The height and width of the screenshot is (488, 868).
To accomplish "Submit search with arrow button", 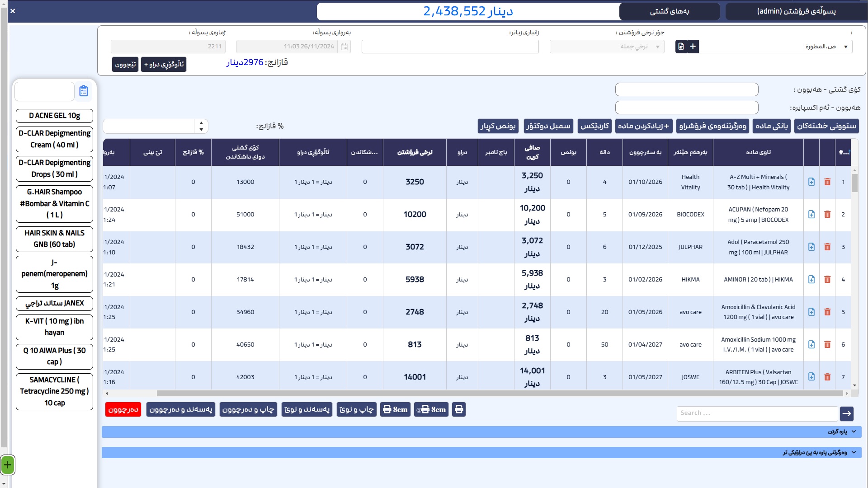I will (847, 413).
